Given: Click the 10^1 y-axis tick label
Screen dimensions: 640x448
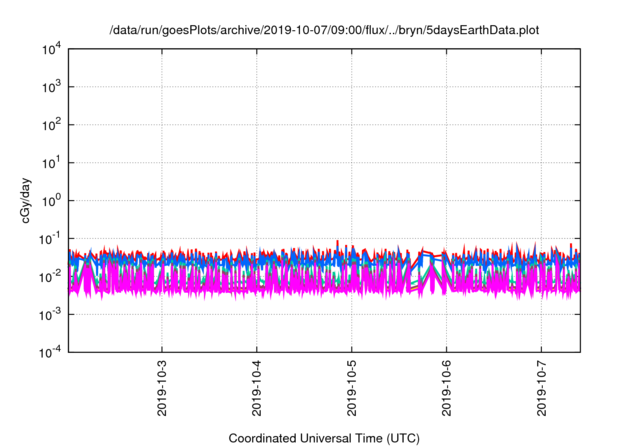Looking at the screenshot, I should click(52, 163).
